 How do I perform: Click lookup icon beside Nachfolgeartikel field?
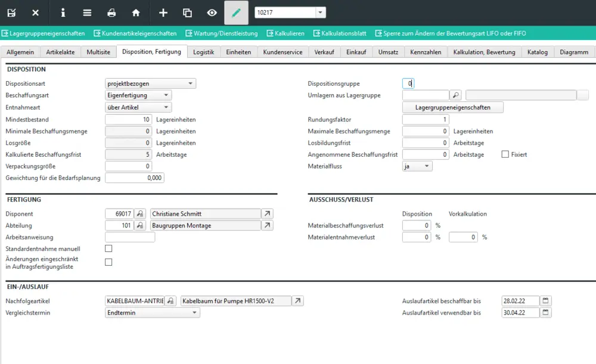coord(170,300)
